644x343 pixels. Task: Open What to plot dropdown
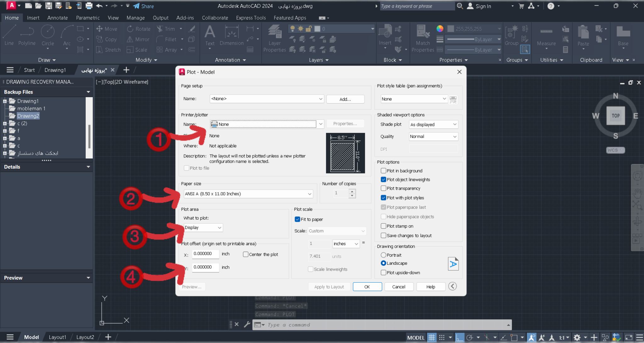(203, 227)
